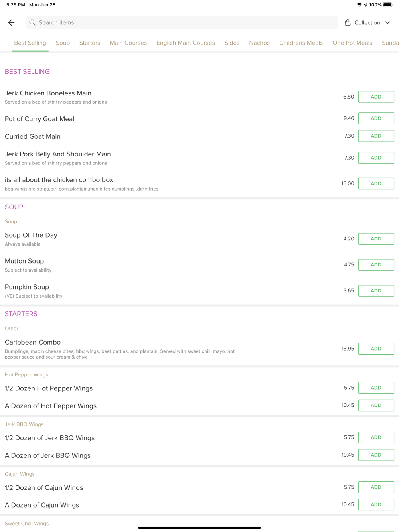The width and height of the screenshot is (399, 532).
Task: Open Pumpkin Soup item details
Action: point(27,287)
